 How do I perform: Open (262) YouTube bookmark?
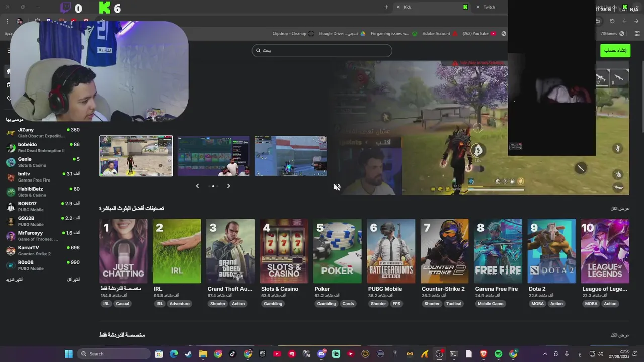tap(479, 34)
